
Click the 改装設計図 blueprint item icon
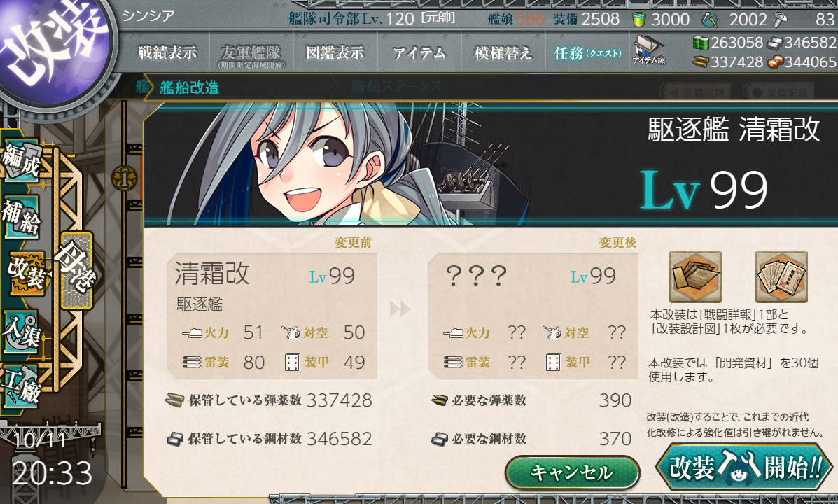[x=781, y=277]
